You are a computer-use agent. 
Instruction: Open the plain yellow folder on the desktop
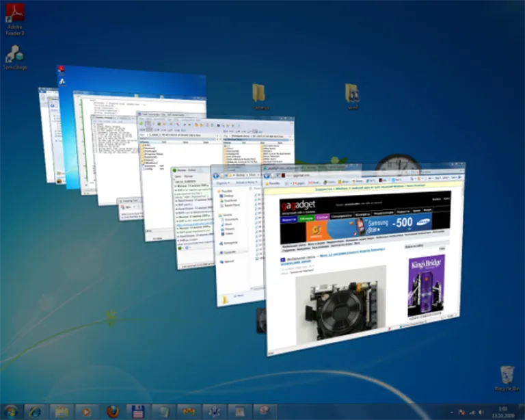click(x=260, y=96)
